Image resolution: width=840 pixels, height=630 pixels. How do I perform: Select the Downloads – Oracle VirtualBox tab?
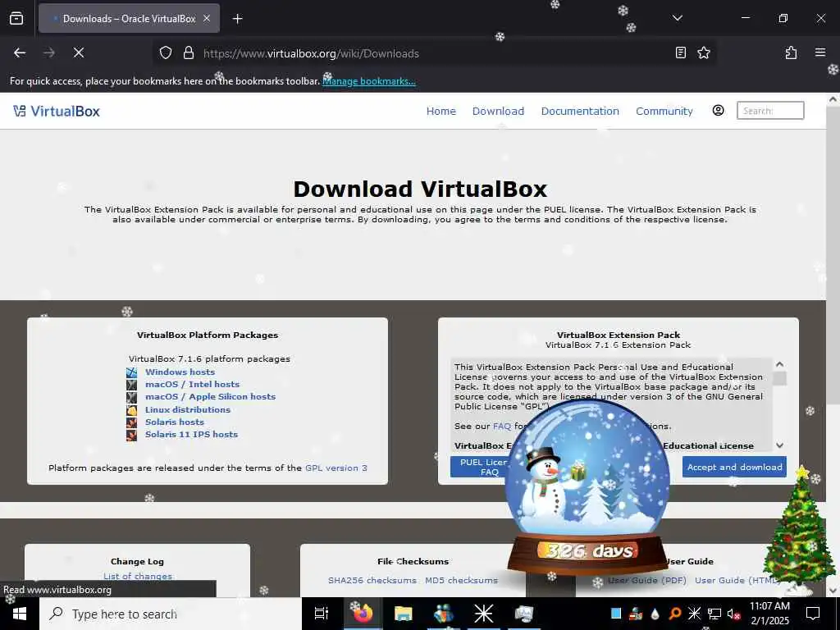click(129, 18)
